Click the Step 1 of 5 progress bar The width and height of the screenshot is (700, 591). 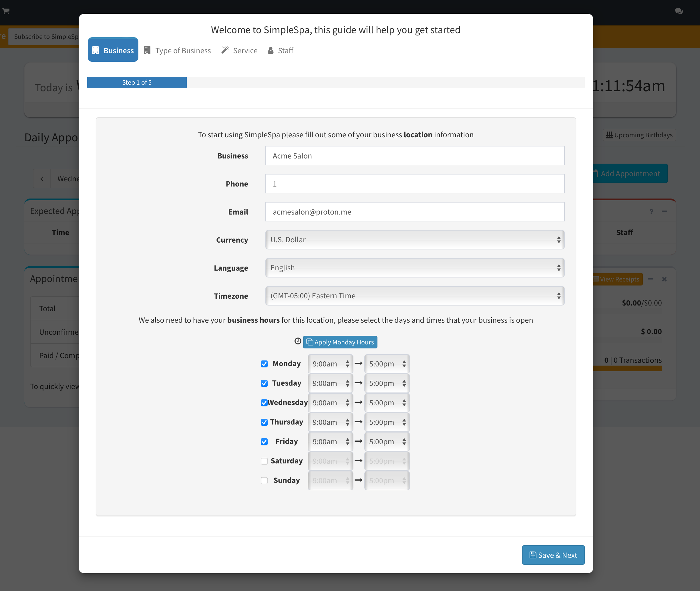(x=137, y=82)
